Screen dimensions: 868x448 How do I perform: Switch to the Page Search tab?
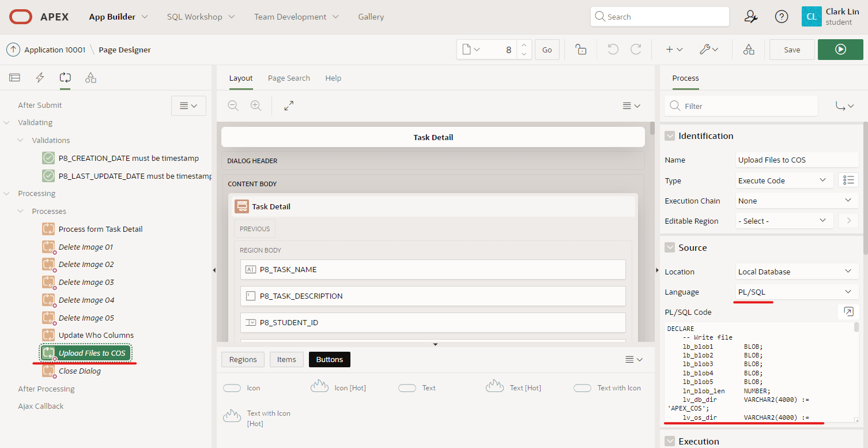coord(289,78)
